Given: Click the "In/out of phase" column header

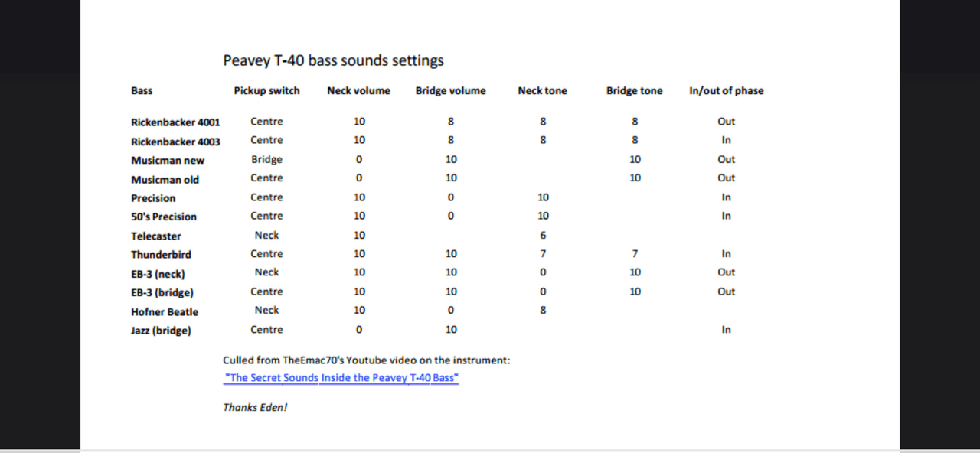Looking at the screenshot, I should (x=726, y=91).
